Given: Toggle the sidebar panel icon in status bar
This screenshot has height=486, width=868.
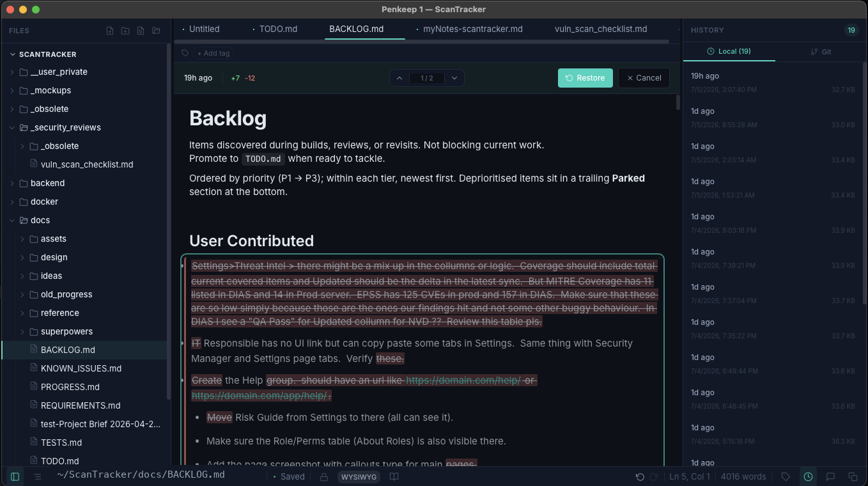Looking at the screenshot, I should click(15, 476).
